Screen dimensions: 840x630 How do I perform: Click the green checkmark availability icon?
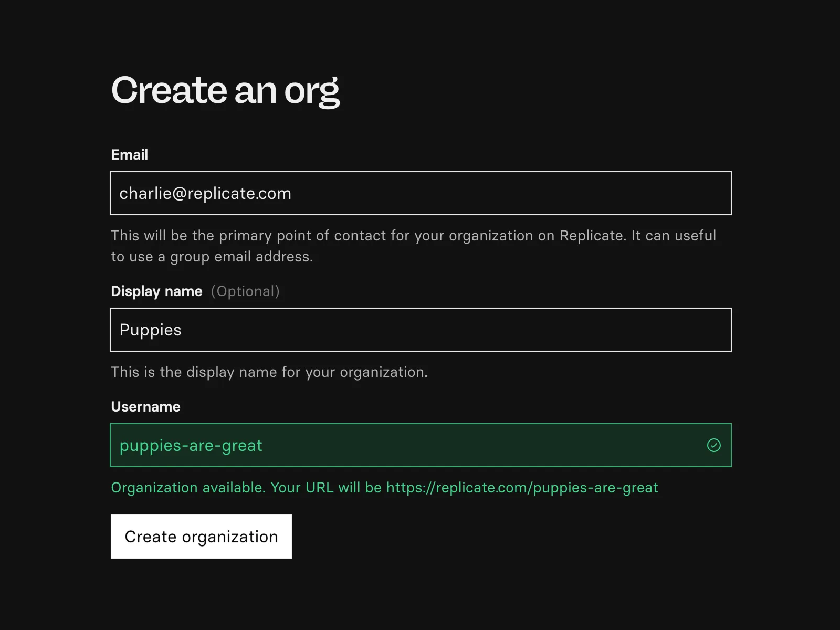pyautogui.click(x=714, y=445)
